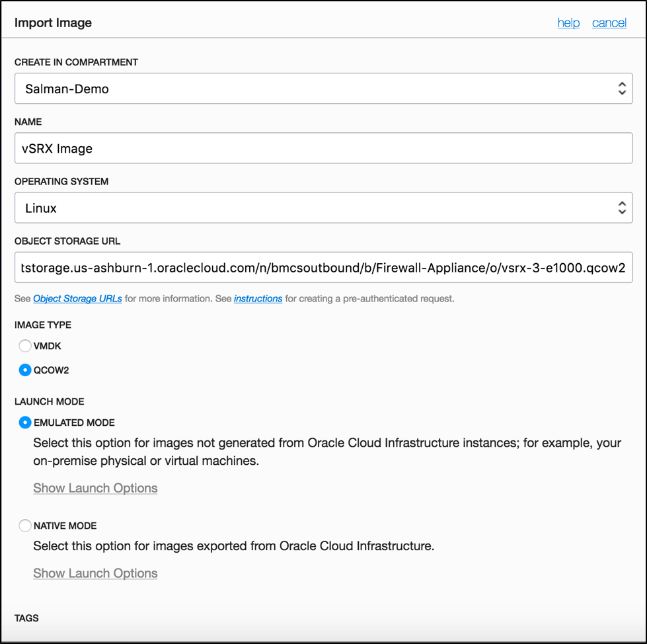Choose the Native Mode radio button
Image resolution: width=647 pixels, height=644 pixels.
25,526
